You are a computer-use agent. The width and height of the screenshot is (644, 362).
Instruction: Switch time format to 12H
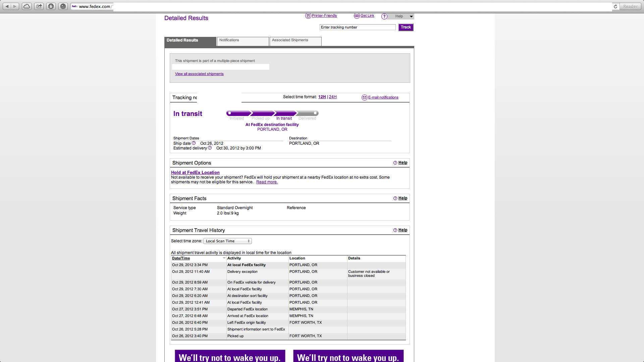coord(322,97)
